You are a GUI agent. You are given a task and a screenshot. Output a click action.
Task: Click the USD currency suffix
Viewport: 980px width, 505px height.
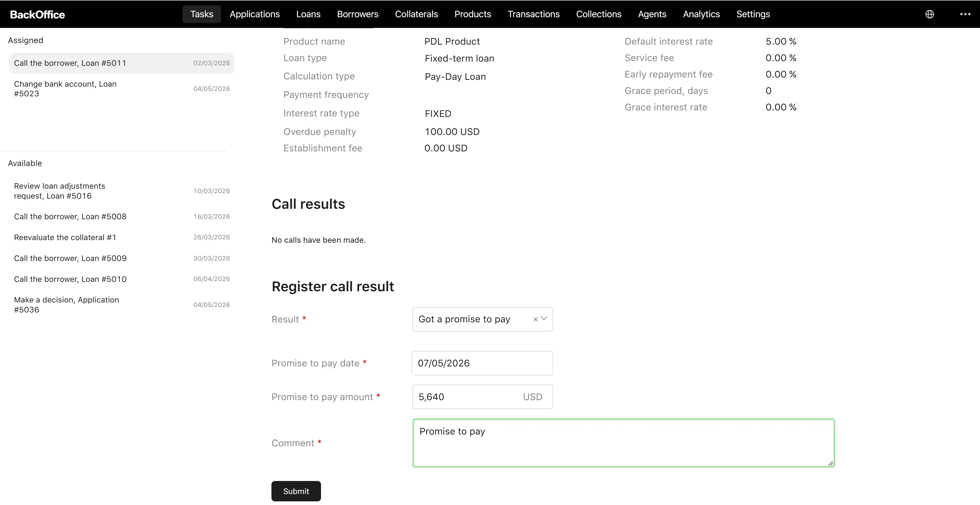tap(532, 397)
